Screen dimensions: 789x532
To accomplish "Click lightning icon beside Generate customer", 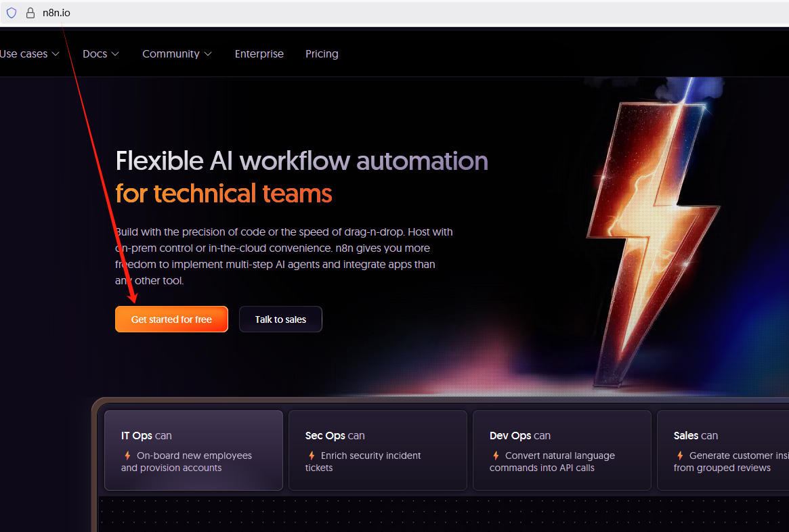I will point(680,456).
